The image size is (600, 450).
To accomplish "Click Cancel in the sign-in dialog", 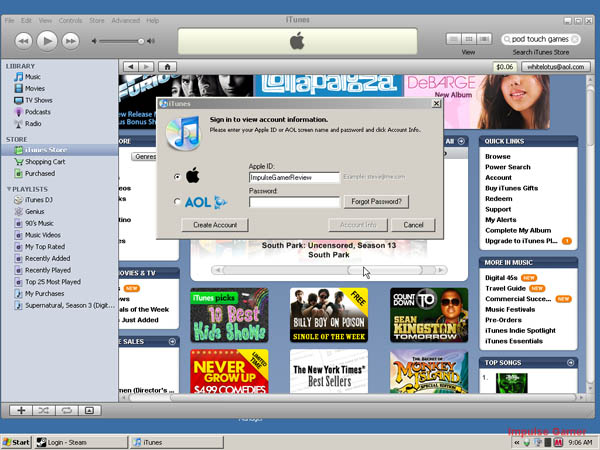I will (413, 225).
